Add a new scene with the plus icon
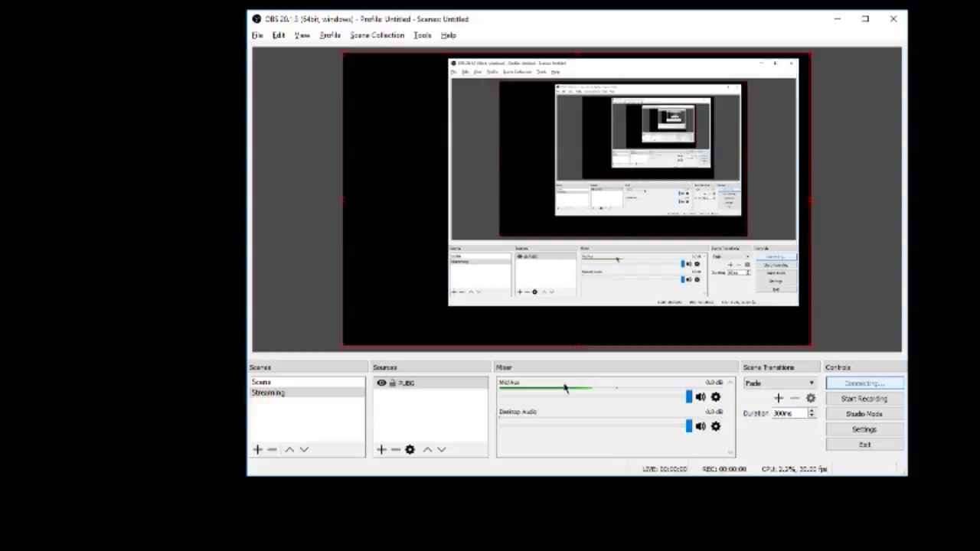 pyautogui.click(x=258, y=449)
